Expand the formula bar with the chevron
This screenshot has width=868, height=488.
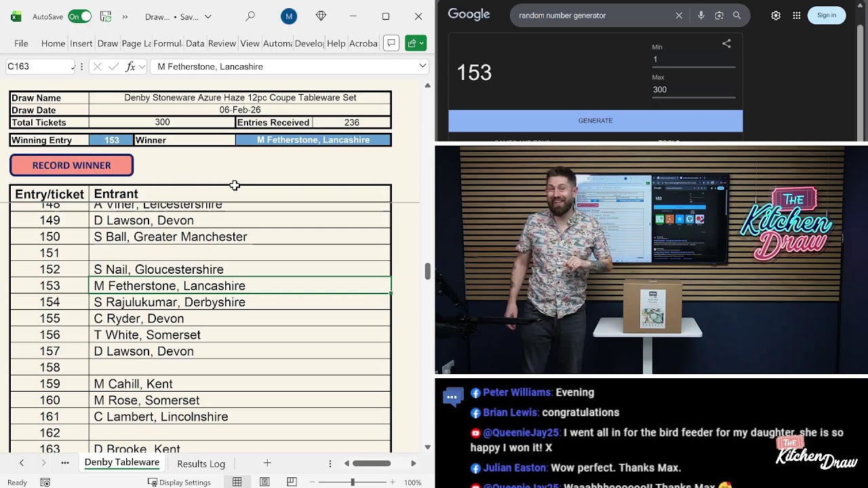[422, 66]
